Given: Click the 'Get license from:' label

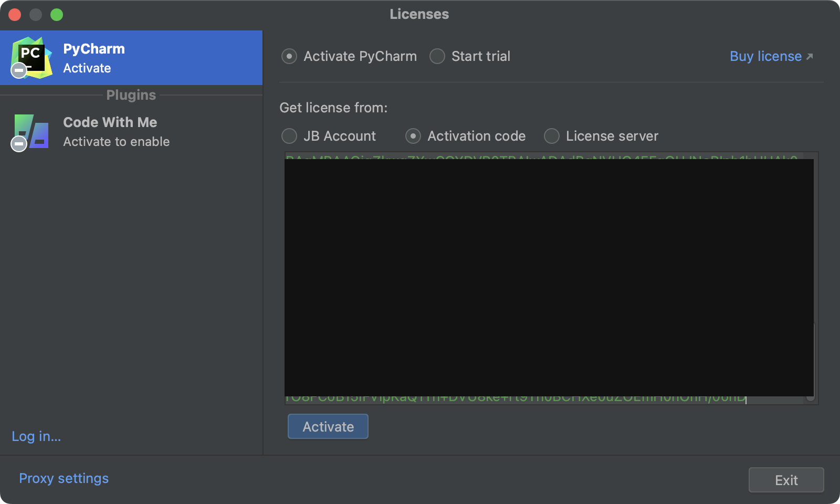Looking at the screenshot, I should [333, 108].
